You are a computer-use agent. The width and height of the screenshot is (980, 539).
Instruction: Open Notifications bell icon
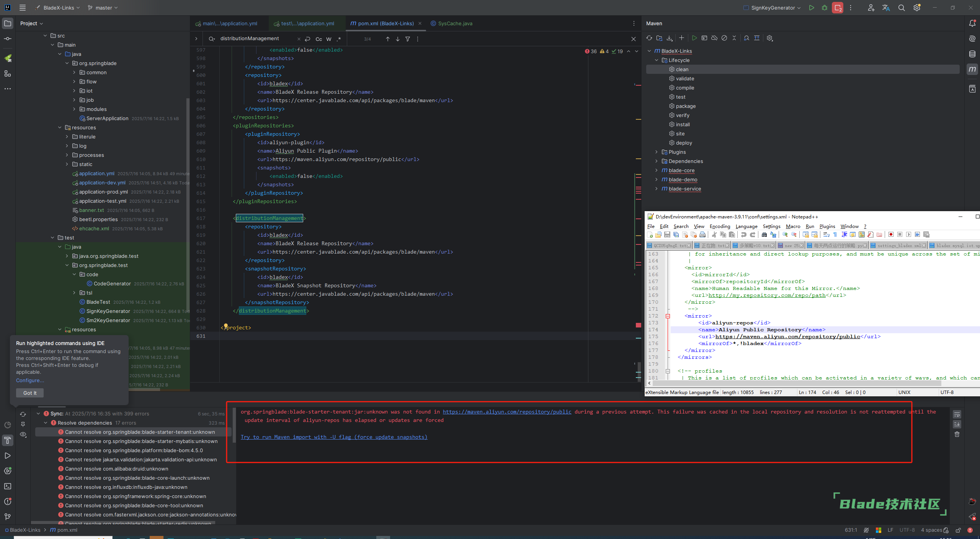972,23
